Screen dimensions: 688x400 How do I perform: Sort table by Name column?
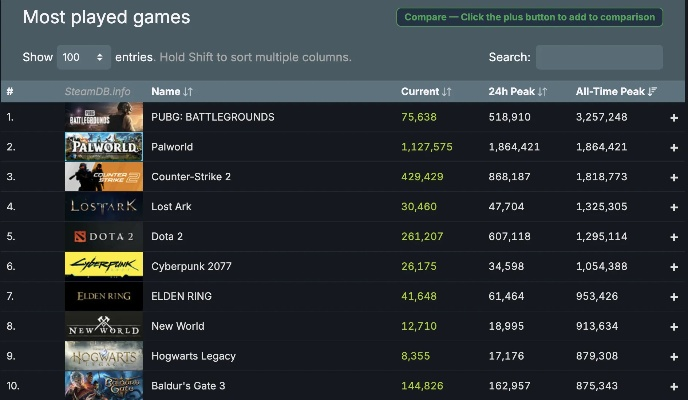tap(172, 92)
